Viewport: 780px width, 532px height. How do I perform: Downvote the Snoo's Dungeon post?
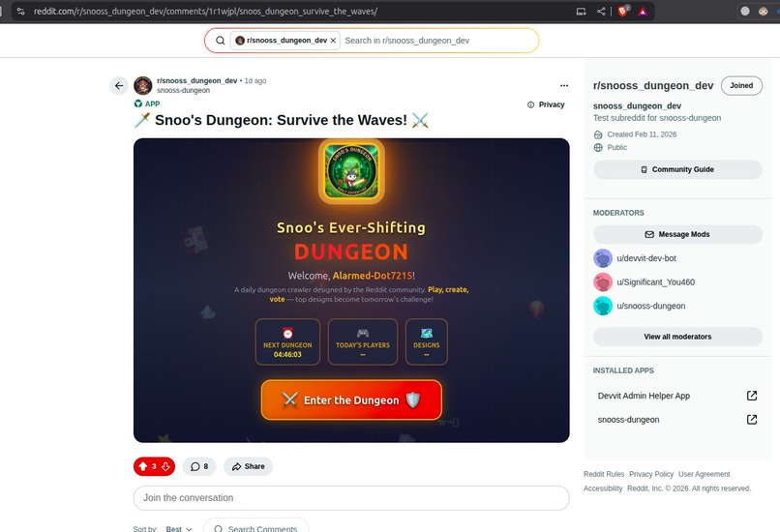point(165,466)
